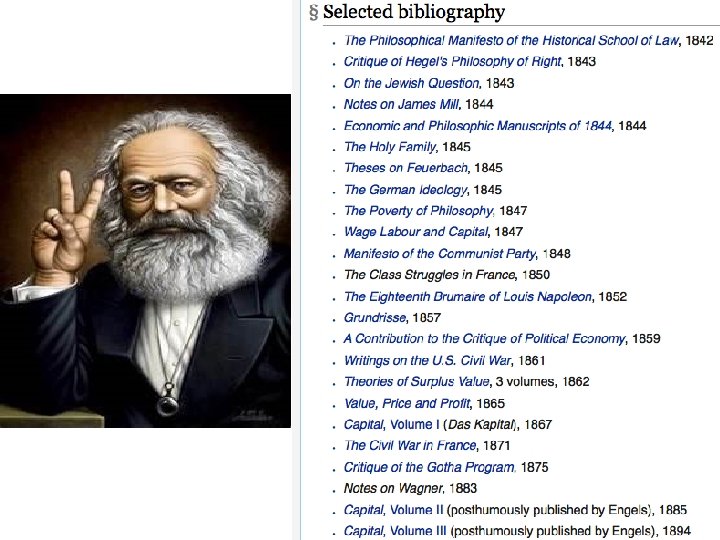720x540 pixels.
Task: Click 'On the Jewish Question' link
Action: [x=411, y=83]
